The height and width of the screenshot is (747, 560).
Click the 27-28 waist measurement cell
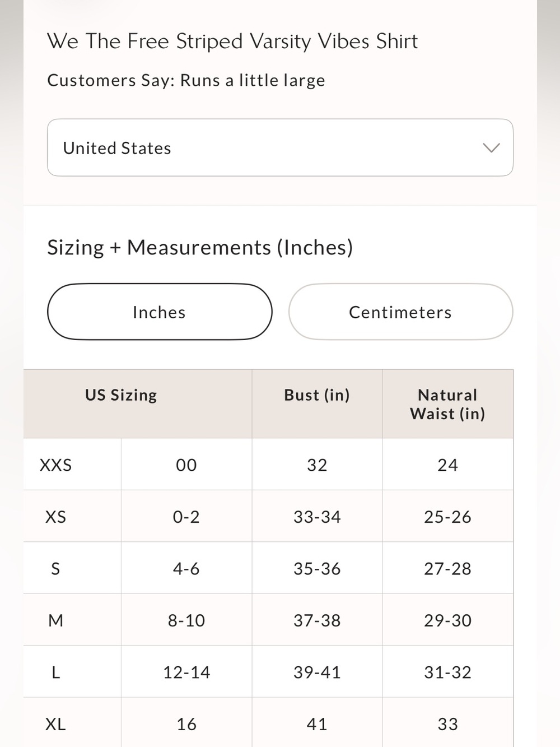tap(447, 569)
